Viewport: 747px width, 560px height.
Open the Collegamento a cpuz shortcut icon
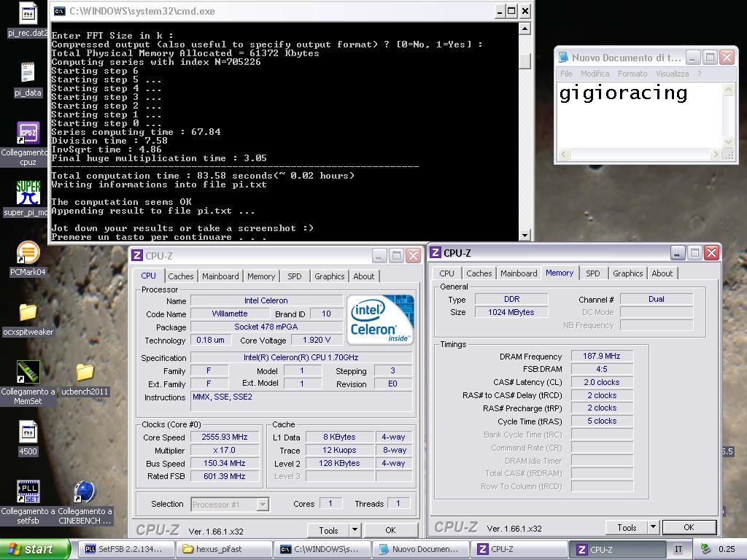(x=28, y=133)
